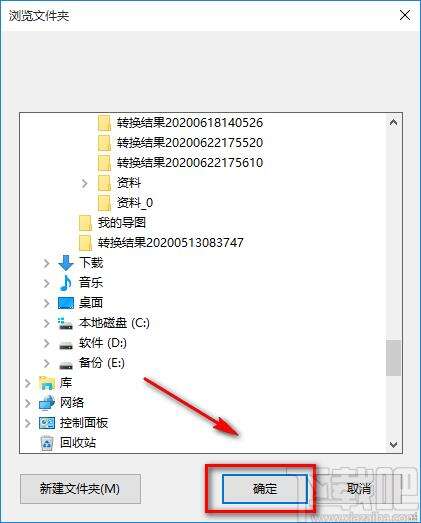Click the 新建文件夹(M) button
Screen dimensions: 421x523
80,489
